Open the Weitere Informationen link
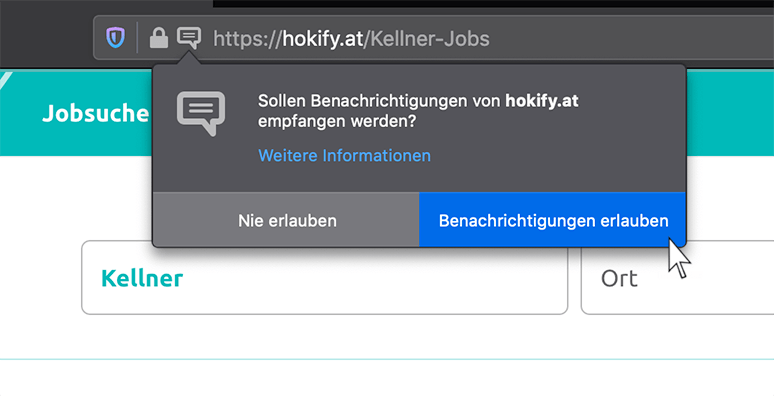Viewport: 774px width, 396px height. [345, 156]
